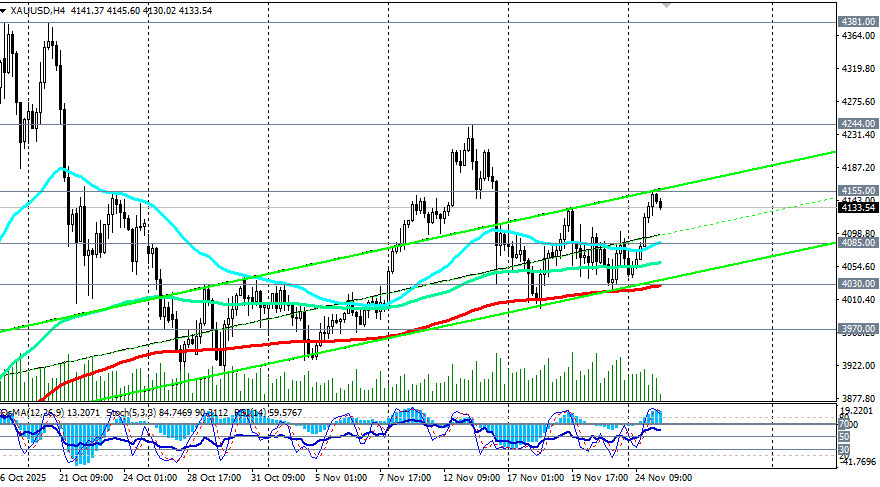
Task: Click the 19 Nov 17:00 time label
Action: pyautogui.click(x=600, y=477)
